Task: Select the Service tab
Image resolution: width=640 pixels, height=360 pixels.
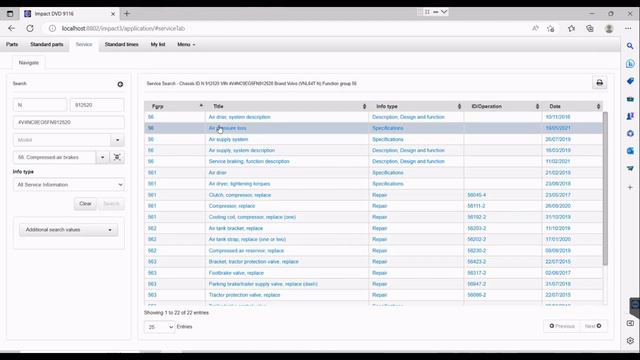Action: coord(84,44)
